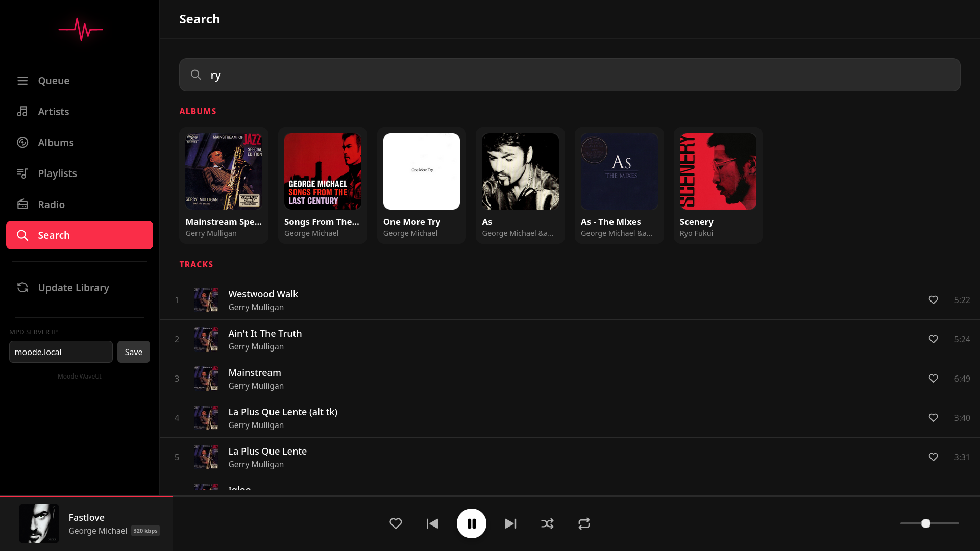Viewport: 980px width, 551px height.
Task: Click Update Library
Action: coord(73,288)
